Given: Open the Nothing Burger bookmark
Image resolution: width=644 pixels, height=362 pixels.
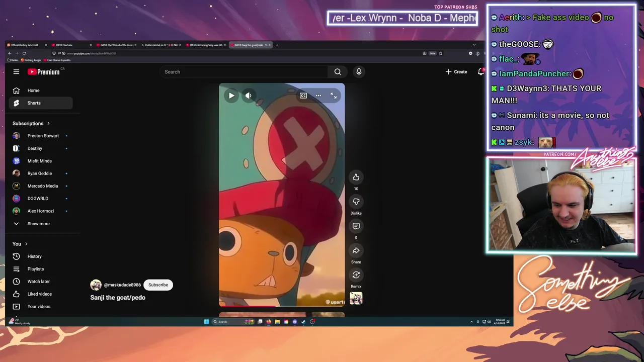Looking at the screenshot, I should pos(31,60).
